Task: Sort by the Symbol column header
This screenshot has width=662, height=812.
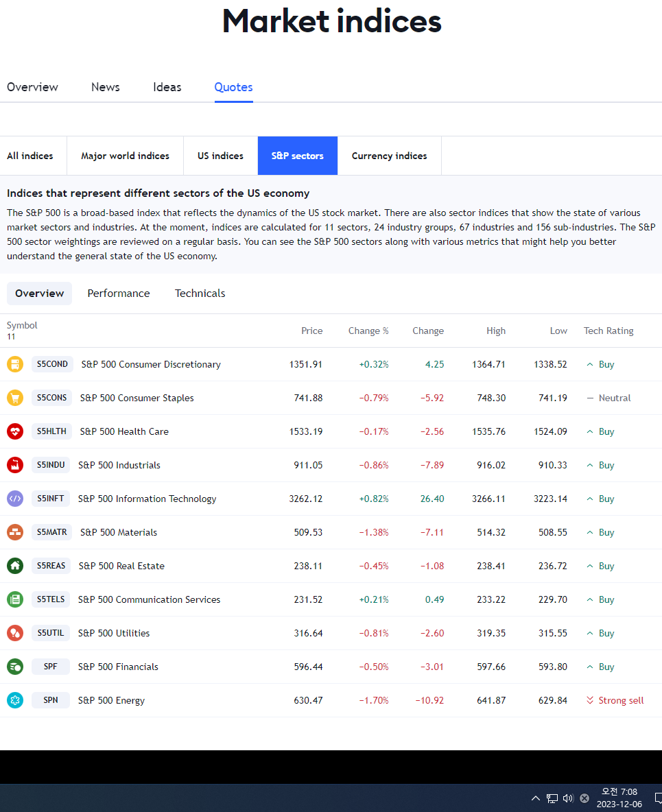Action: (x=22, y=325)
